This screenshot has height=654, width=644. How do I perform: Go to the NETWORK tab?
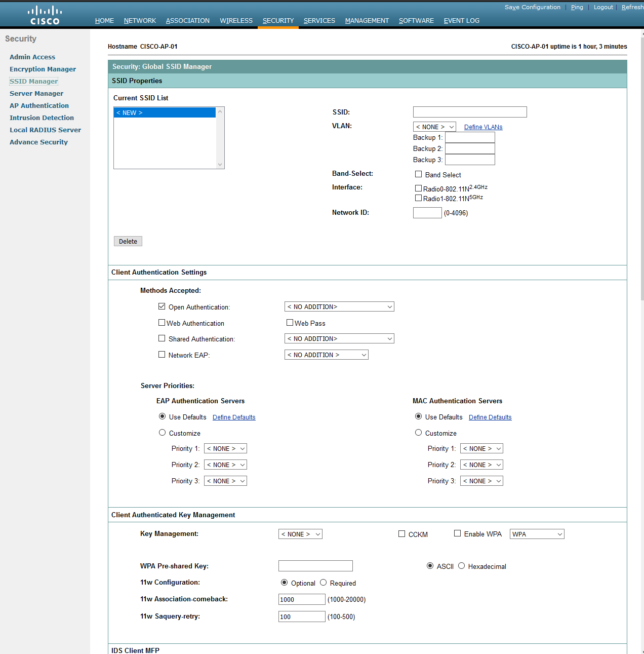140,21
